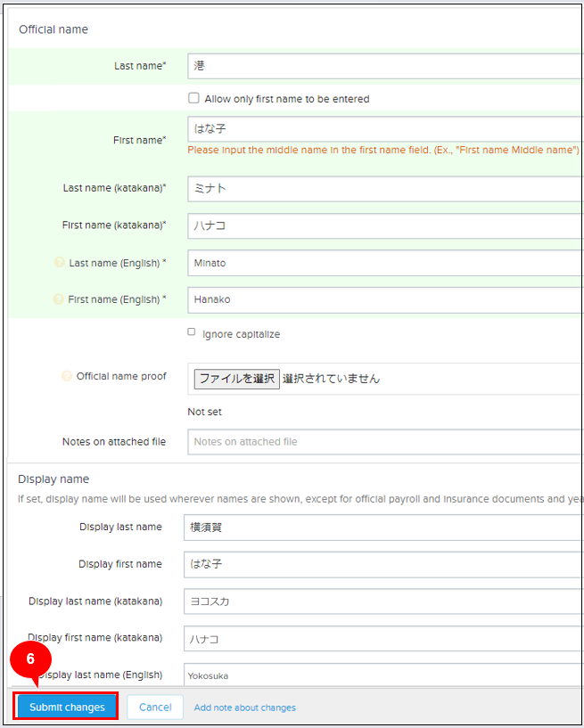Click the Notes on attached file field
Viewport: 584px width, 728px height.
(384, 442)
